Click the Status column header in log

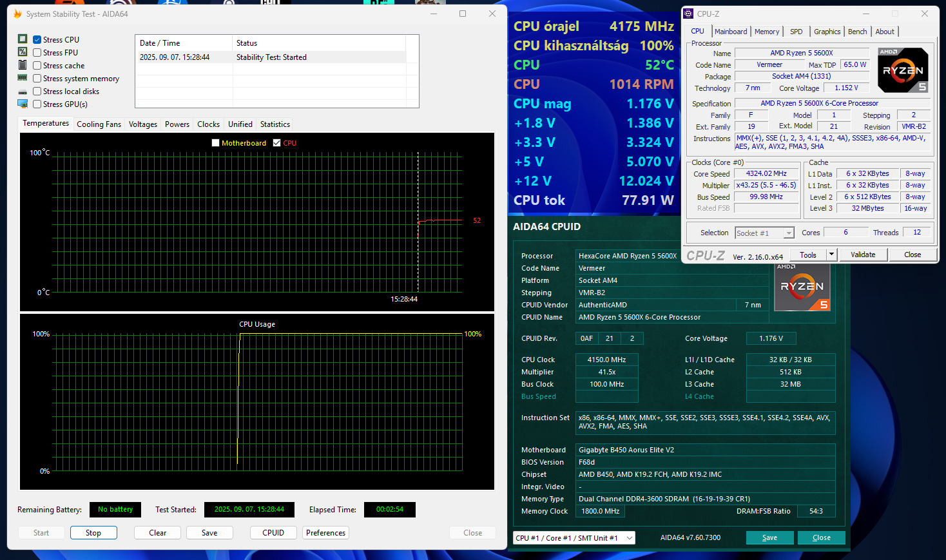pos(319,43)
